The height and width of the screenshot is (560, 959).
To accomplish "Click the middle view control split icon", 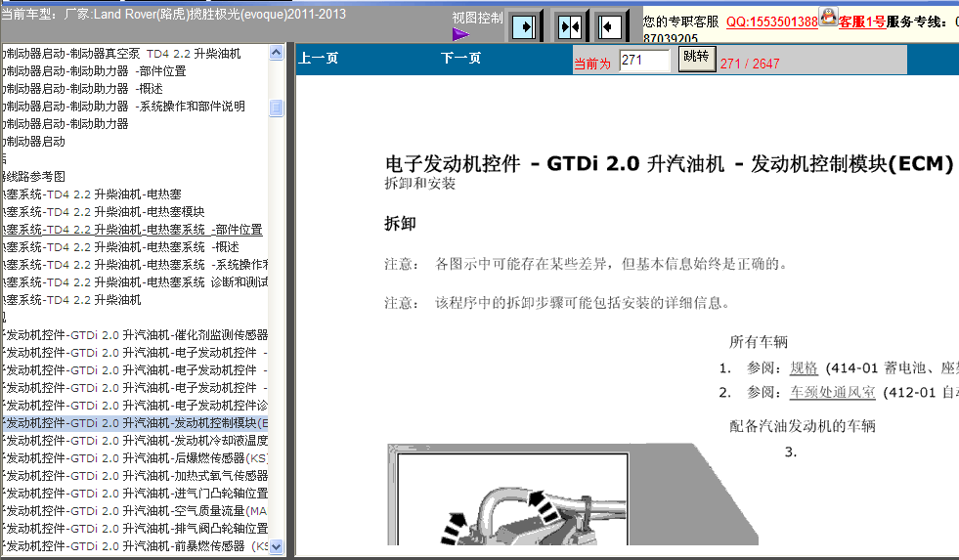I will 569,27.
